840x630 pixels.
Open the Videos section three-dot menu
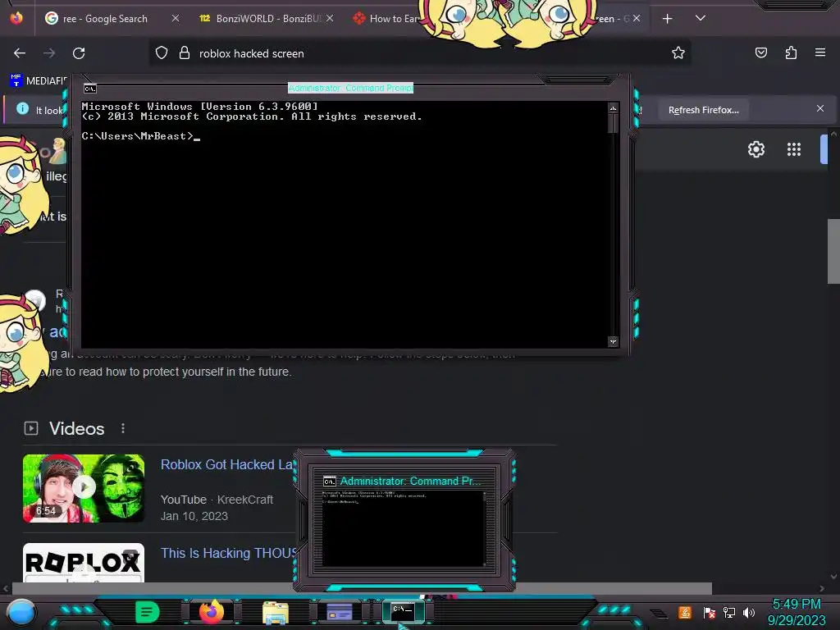[x=123, y=428]
